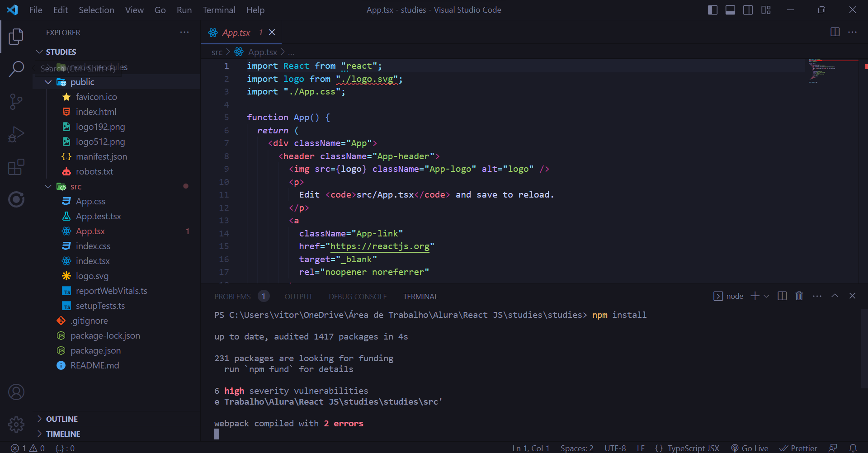Open package.json file
The image size is (868, 453).
(117, 350)
